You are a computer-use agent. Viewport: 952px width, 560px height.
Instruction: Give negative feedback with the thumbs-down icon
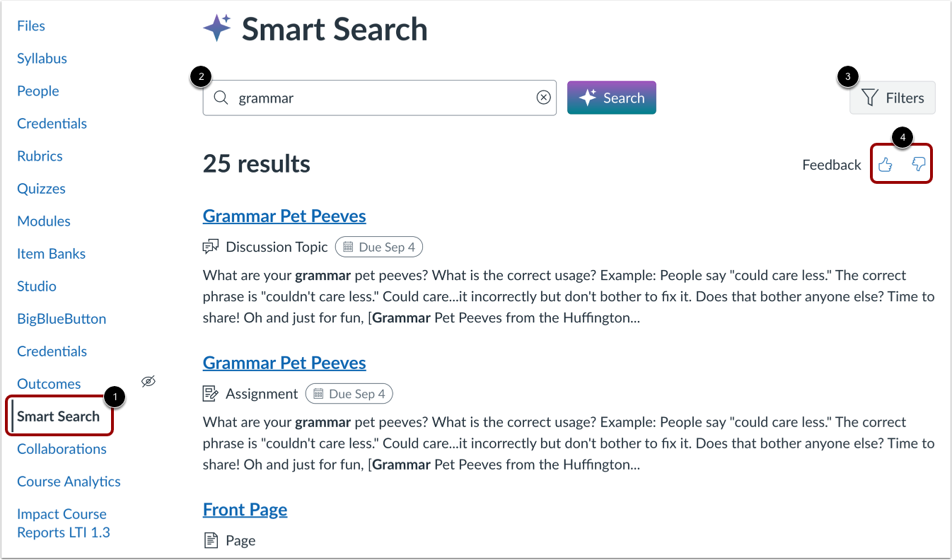pos(918,163)
